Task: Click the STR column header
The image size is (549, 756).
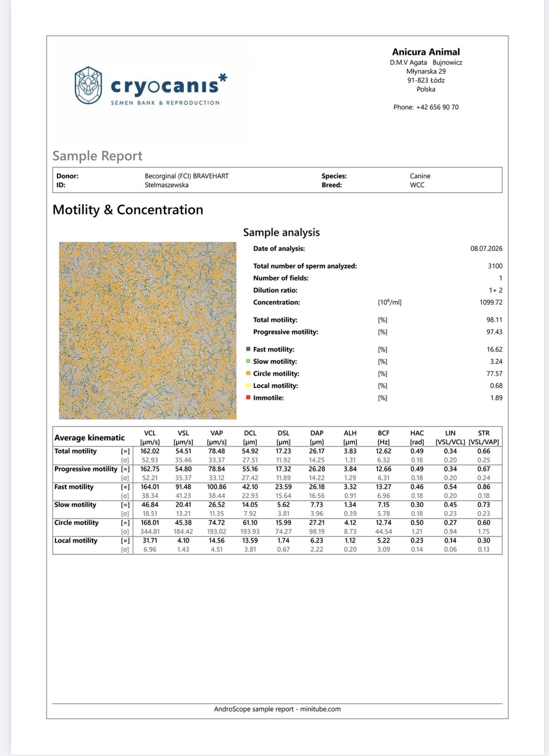Action: [484, 433]
